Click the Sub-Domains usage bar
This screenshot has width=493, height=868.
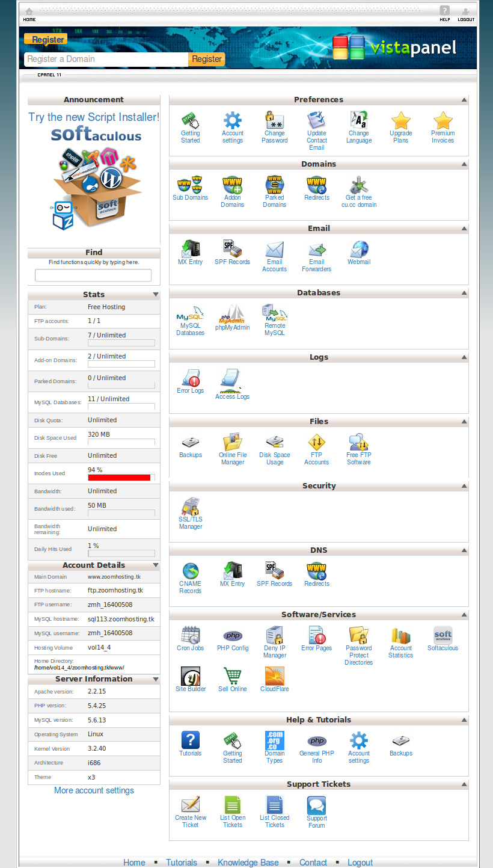121,343
